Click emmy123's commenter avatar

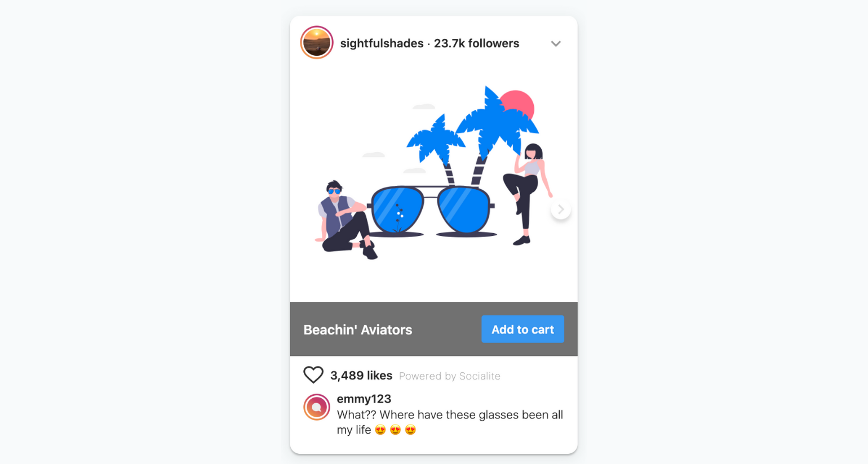(x=317, y=407)
